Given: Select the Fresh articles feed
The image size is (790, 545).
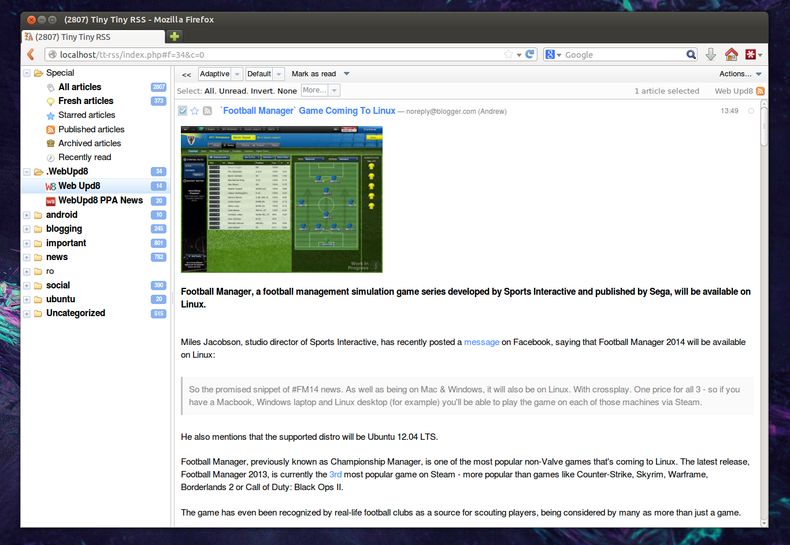Looking at the screenshot, I should tap(86, 101).
